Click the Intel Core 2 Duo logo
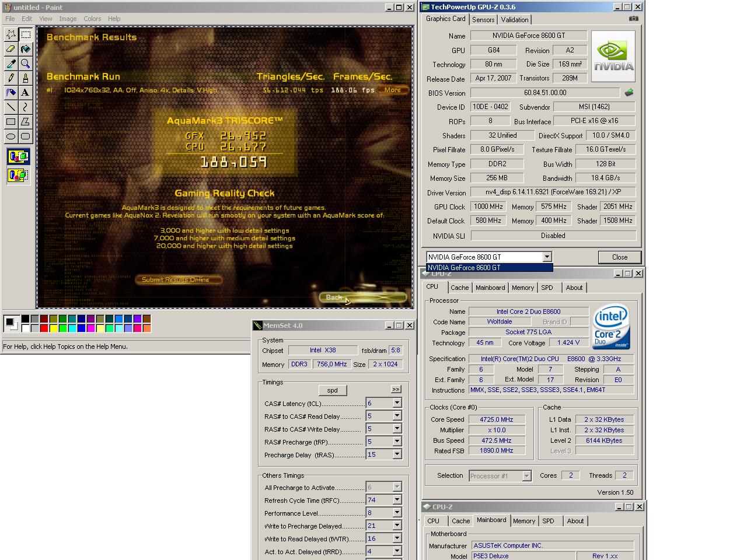Viewport: 747px width, 560px height. [x=611, y=326]
